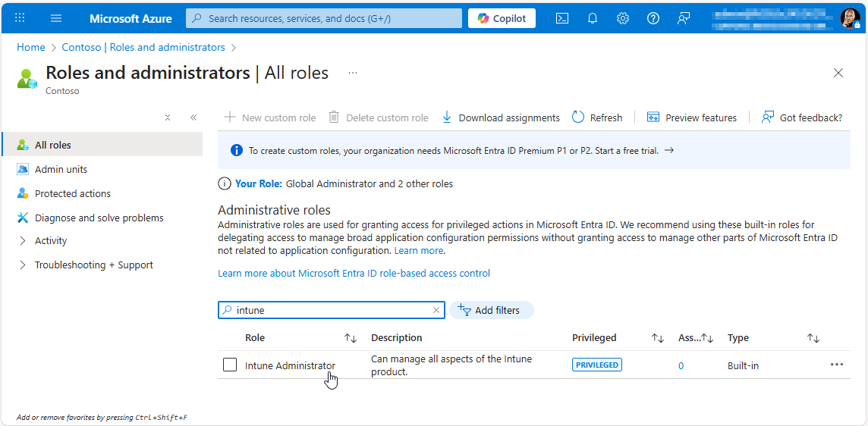
Task: Open the Azure portal hamburger menu
Action: pyautogui.click(x=56, y=18)
